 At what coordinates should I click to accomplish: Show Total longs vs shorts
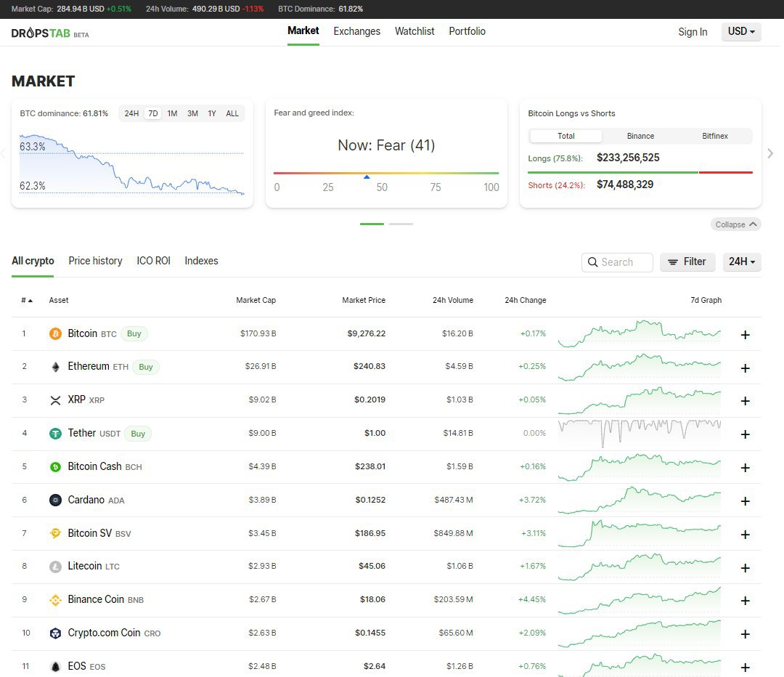coord(566,136)
